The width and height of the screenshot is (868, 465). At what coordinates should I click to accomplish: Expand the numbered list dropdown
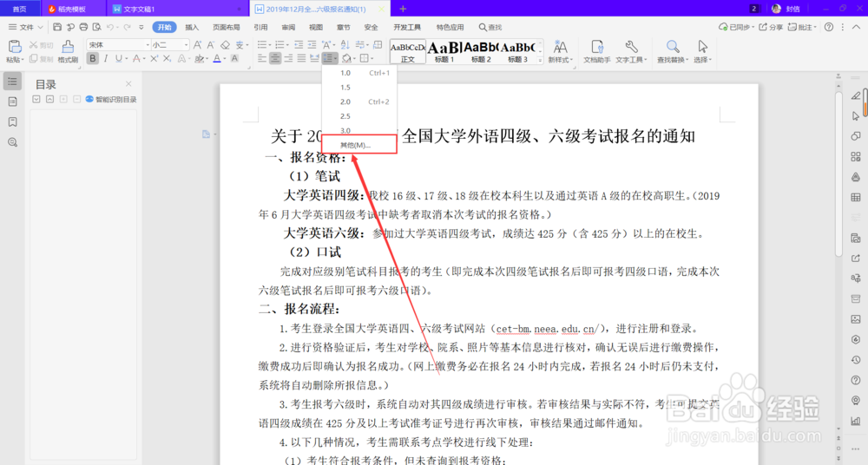point(287,45)
